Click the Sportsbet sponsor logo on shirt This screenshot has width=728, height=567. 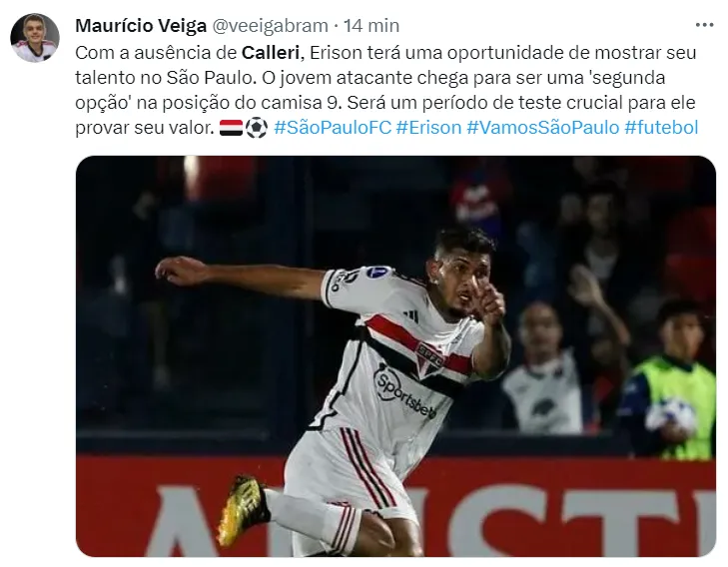pos(404,389)
